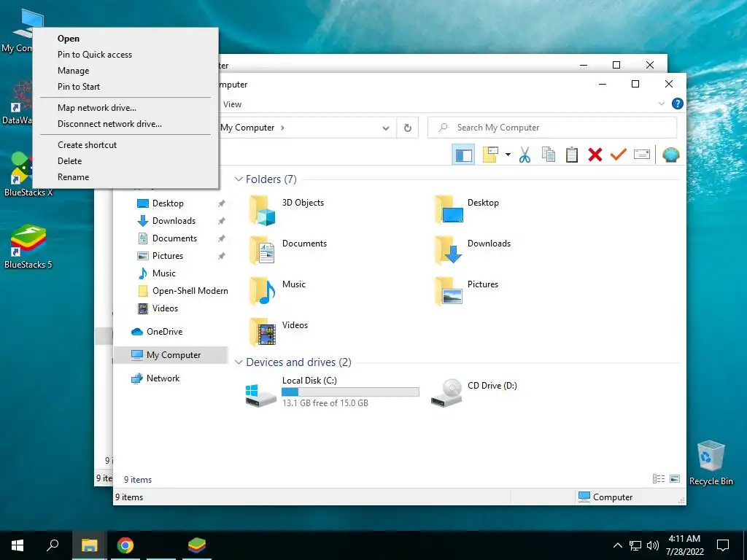Image resolution: width=747 pixels, height=560 pixels.
Task: Select Local Disk (C:) drive
Action: tap(332, 392)
